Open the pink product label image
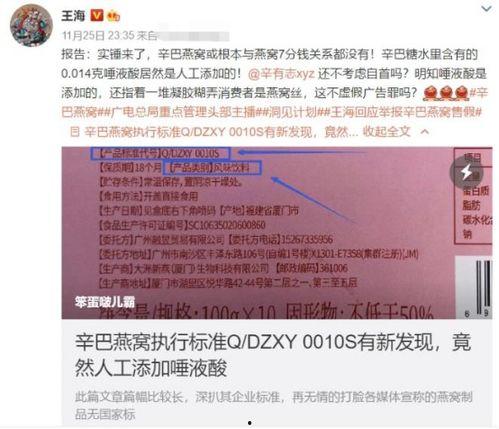 click(x=277, y=233)
